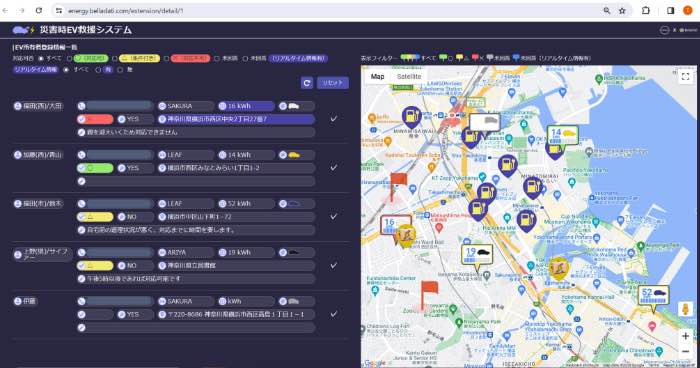700x368 pixels.
Task: Click the 52 kWh blue car map marker
Action: (x=653, y=296)
